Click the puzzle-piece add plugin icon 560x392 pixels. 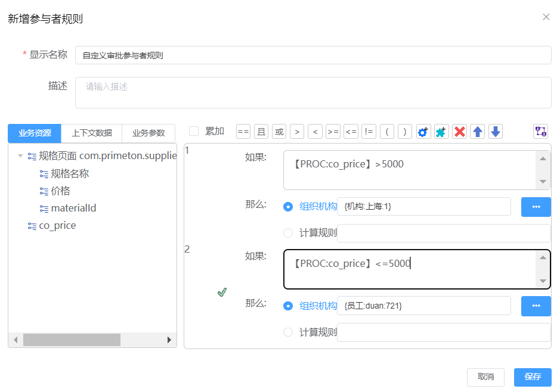click(x=441, y=132)
